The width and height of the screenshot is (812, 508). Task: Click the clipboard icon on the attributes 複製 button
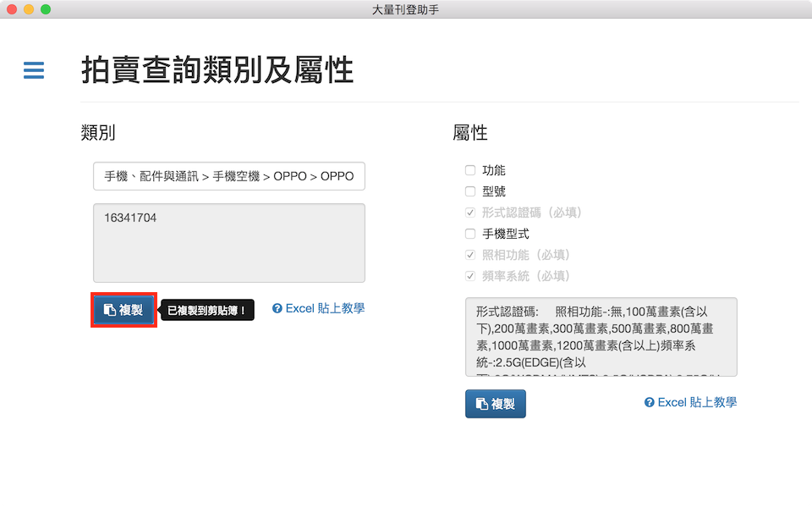pos(481,404)
